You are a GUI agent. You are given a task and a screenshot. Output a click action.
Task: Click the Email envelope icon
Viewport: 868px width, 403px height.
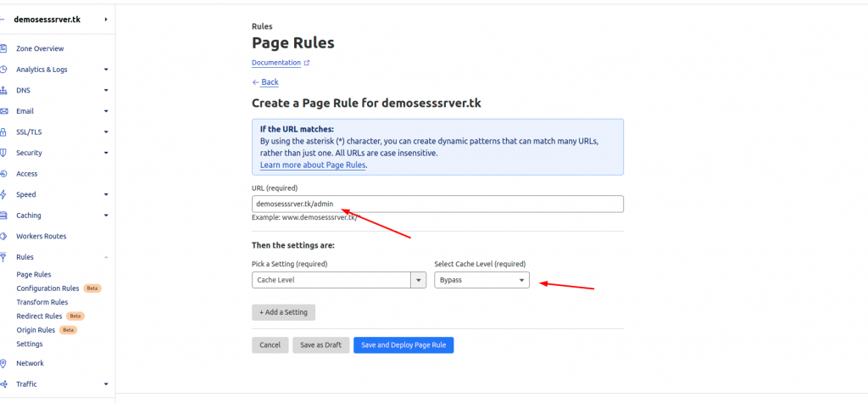click(x=3, y=111)
